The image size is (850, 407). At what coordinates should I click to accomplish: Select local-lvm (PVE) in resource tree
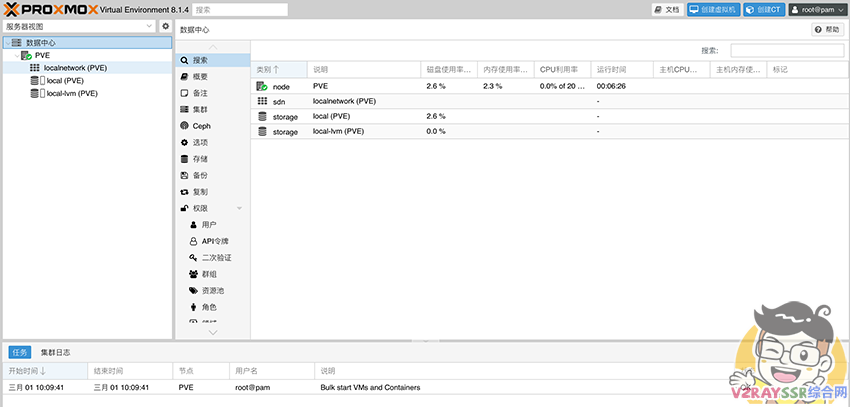[72, 93]
